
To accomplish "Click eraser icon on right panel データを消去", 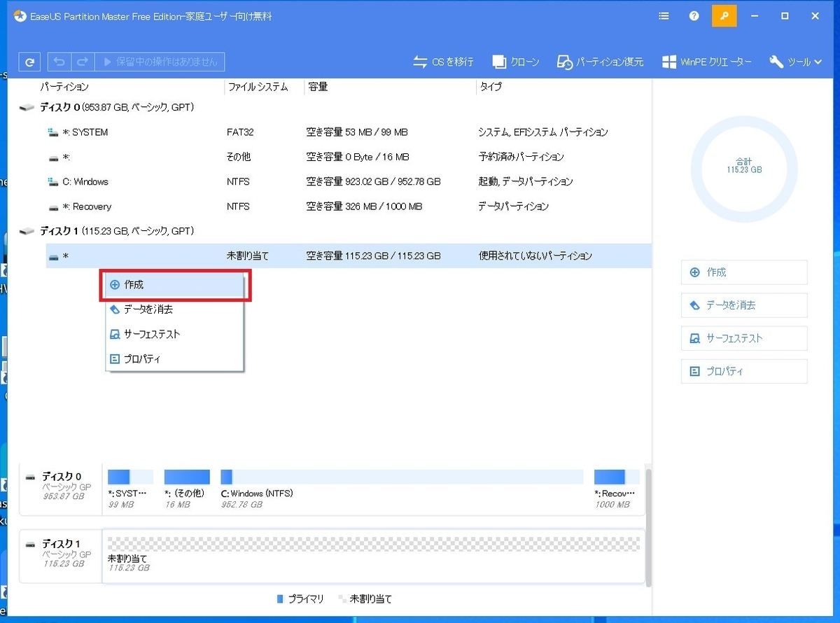I will [x=695, y=305].
